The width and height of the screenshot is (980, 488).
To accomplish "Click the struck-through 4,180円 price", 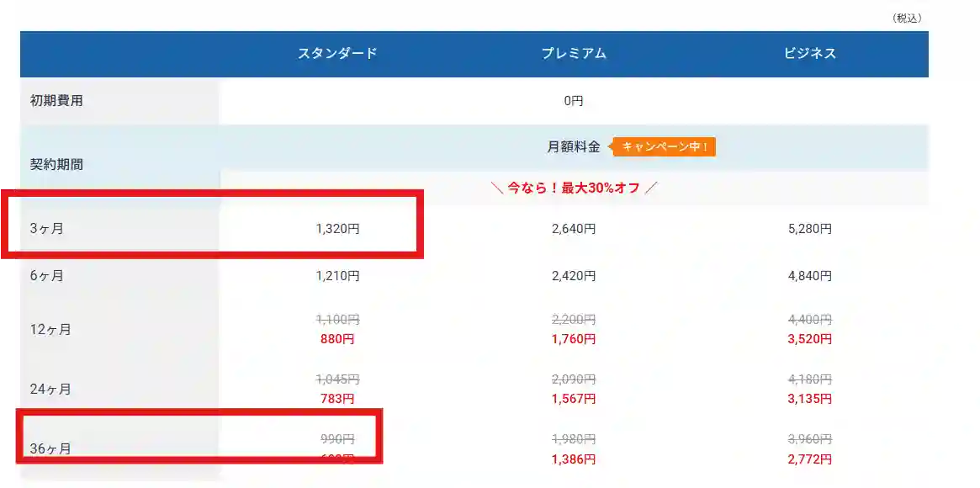I will tap(810, 379).
